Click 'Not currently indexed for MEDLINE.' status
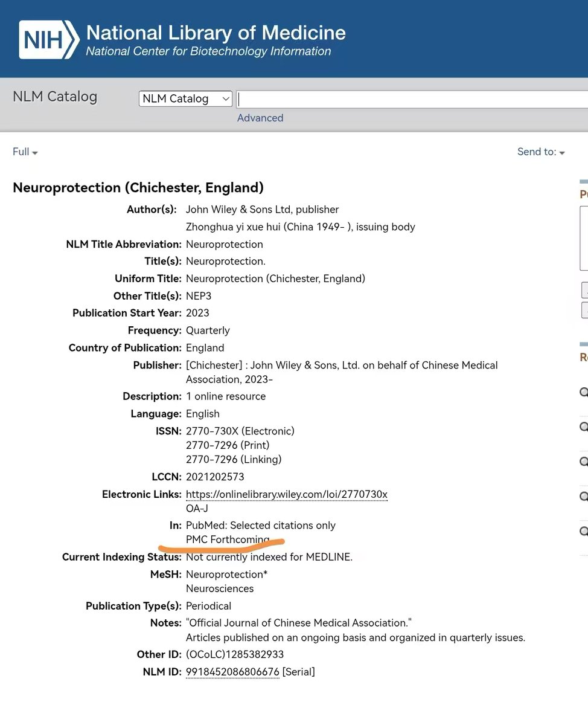588x725 pixels. tap(269, 557)
